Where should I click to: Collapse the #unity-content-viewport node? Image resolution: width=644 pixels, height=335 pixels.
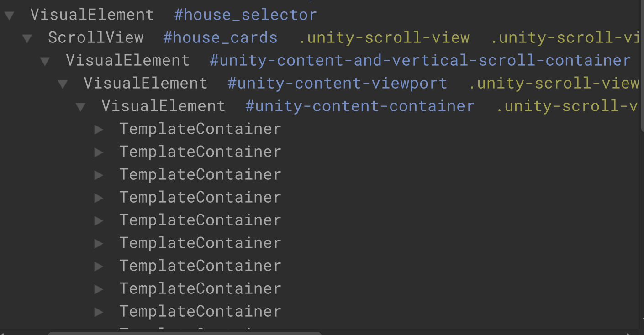tap(63, 83)
